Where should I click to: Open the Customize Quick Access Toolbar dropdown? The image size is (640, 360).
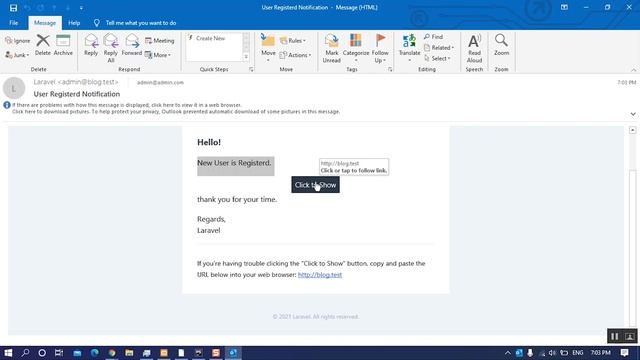pyautogui.click(x=81, y=8)
